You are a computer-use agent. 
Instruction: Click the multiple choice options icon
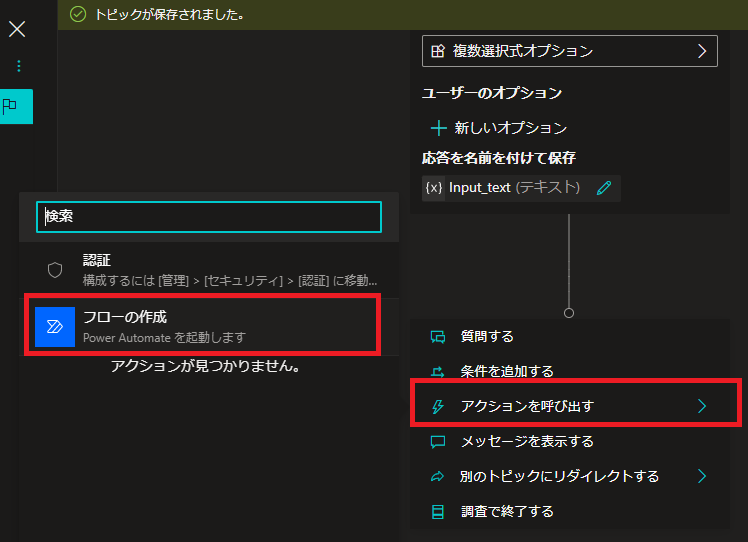point(438,51)
